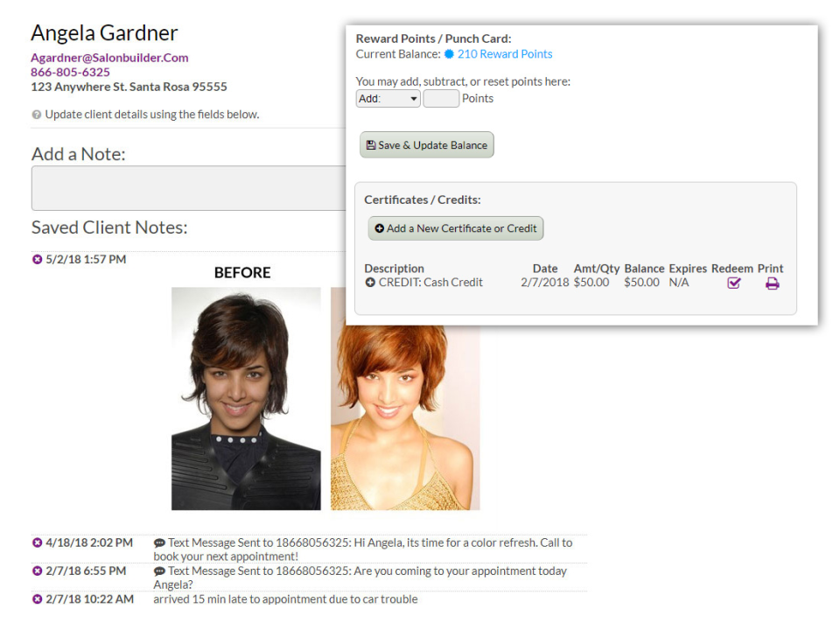Open the Print icon for the Cash Credit

pyautogui.click(x=771, y=283)
